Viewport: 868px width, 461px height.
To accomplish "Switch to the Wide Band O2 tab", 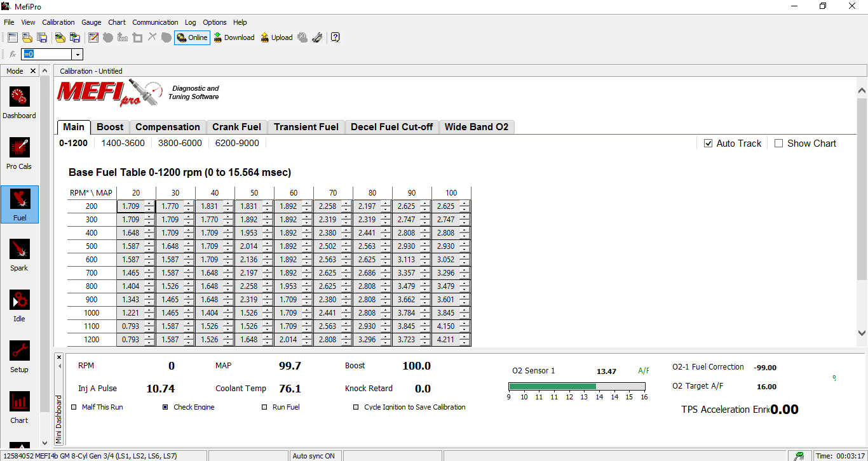I will (x=476, y=127).
